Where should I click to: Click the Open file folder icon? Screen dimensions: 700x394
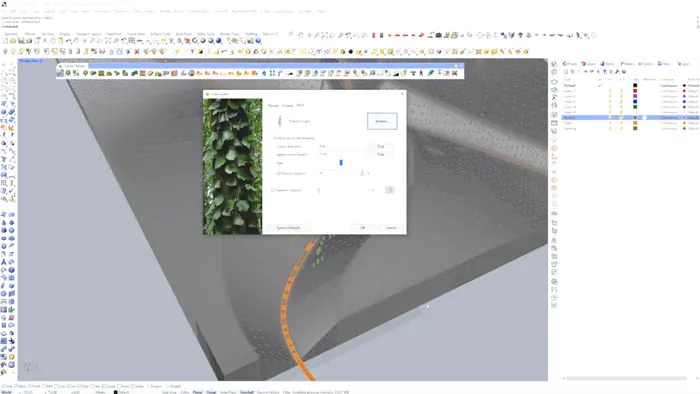coord(13,41)
